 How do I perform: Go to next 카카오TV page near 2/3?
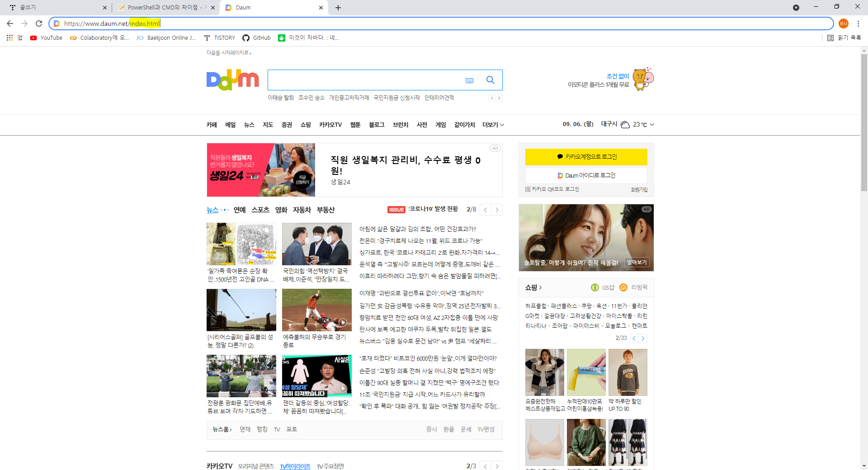click(x=497, y=466)
